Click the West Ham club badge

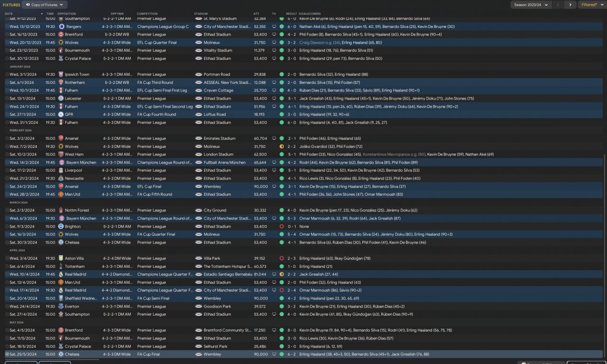(61, 155)
